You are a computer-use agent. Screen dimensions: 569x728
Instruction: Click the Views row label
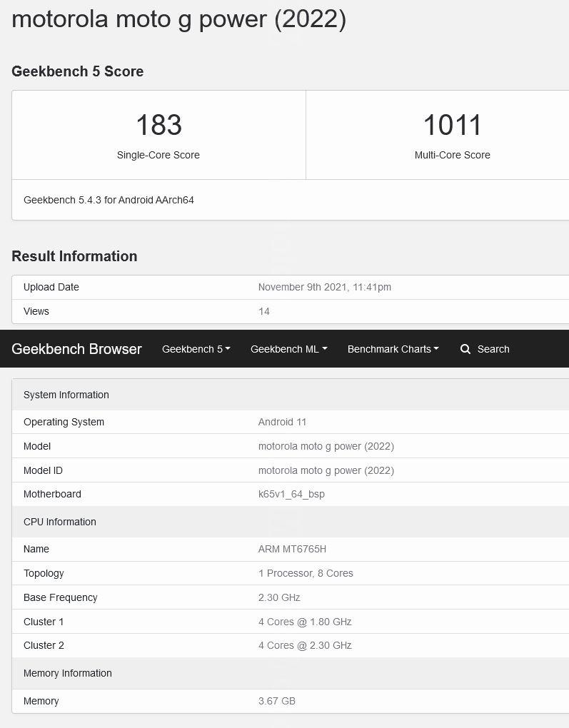click(x=36, y=311)
